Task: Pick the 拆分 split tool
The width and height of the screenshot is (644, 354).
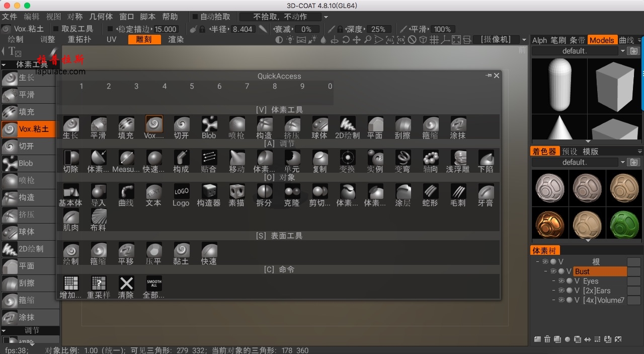Action: click(x=264, y=195)
